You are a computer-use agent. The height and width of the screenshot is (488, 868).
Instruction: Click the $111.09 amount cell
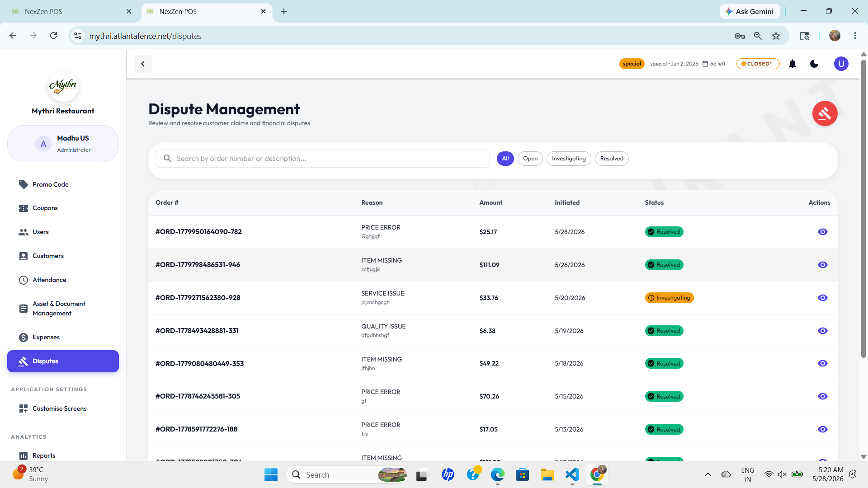tap(489, 265)
